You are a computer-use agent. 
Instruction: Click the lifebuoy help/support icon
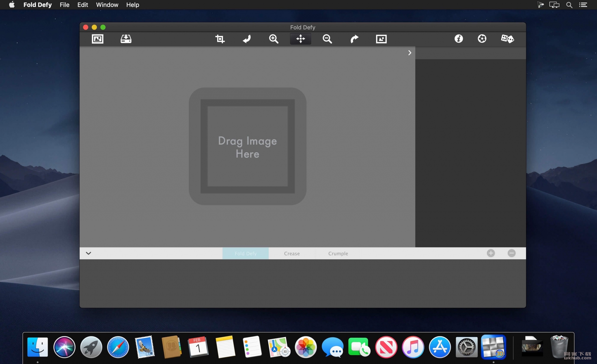(x=482, y=39)
